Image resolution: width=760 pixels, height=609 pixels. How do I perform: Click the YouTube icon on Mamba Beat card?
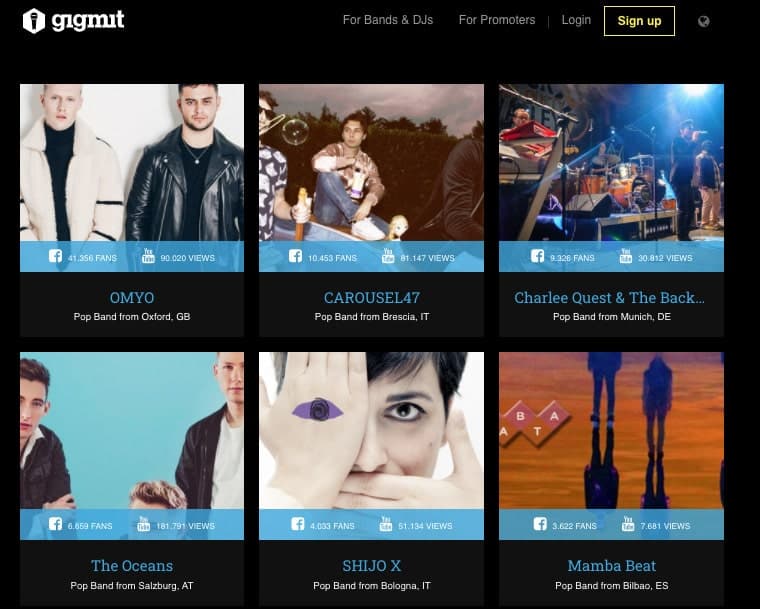(628, 524)
